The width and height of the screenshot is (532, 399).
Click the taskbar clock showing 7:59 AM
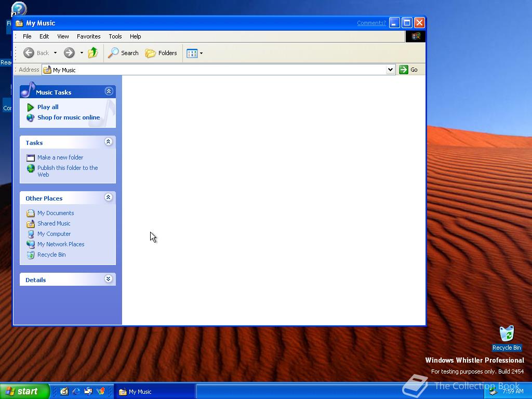pyautogui.click(x=513, y=391)
